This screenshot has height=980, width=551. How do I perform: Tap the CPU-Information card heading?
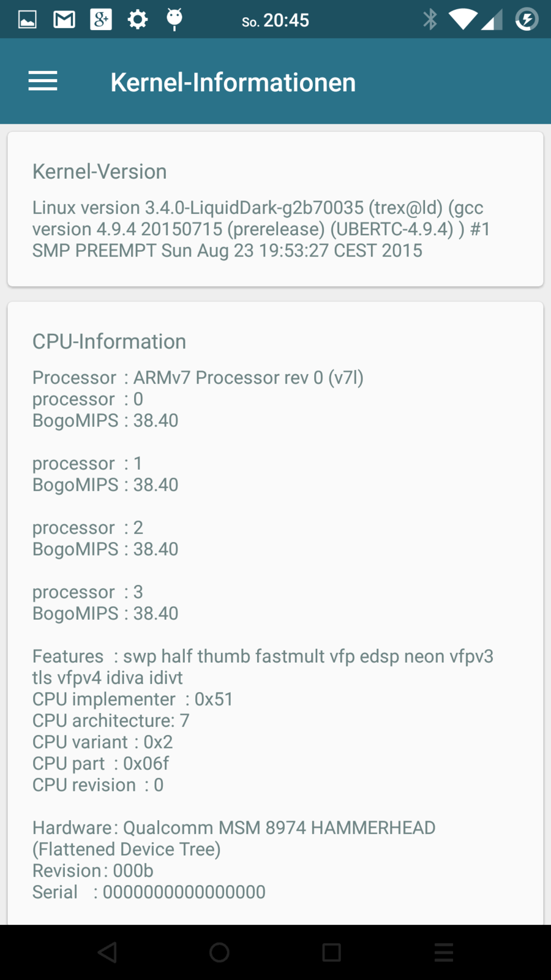point(109,341)
